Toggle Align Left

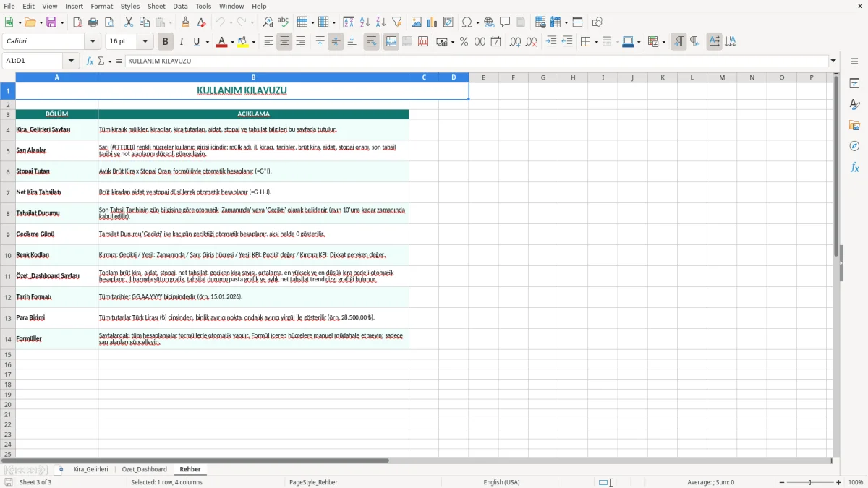(x=268, y=42)
